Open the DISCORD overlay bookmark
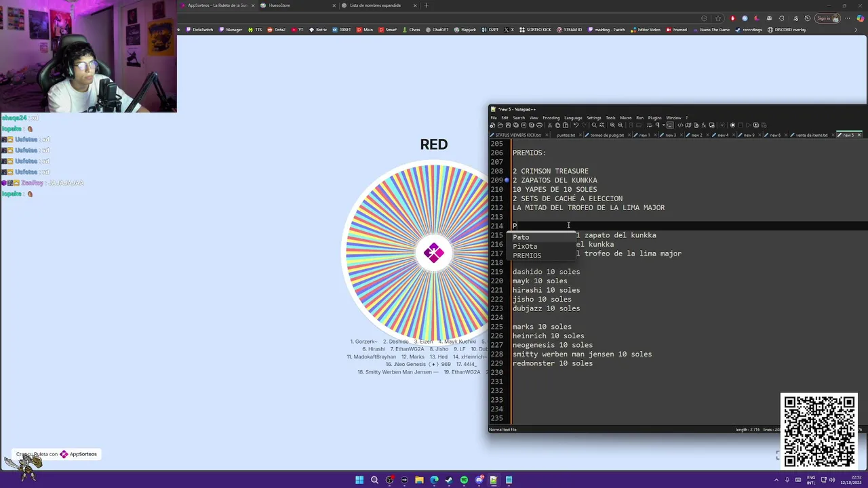The height and width of the screenshot is (488, 868). pyautogui.click(x=787, y=30)
